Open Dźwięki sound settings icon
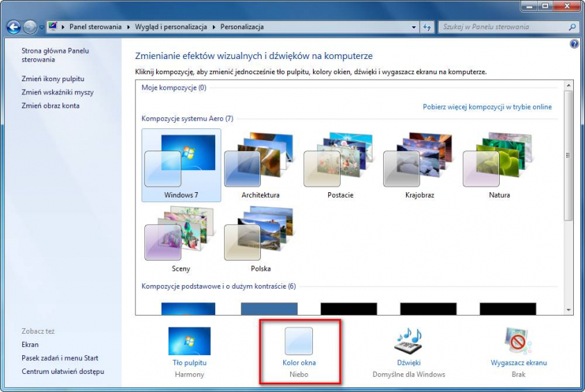Viewport: 585px width, 392px height. [x=408, y=341]
